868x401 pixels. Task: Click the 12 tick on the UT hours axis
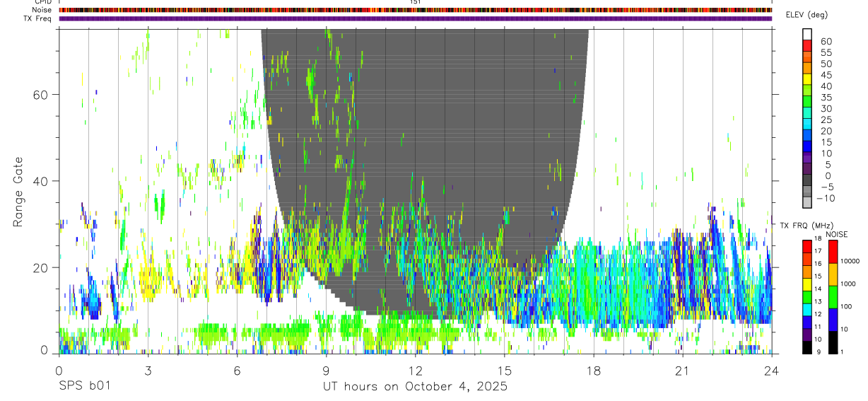(416, 371)
